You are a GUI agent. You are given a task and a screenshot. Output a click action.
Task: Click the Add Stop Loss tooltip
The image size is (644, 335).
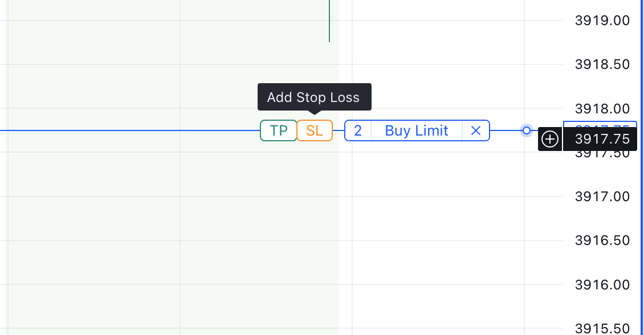[314, 97]
